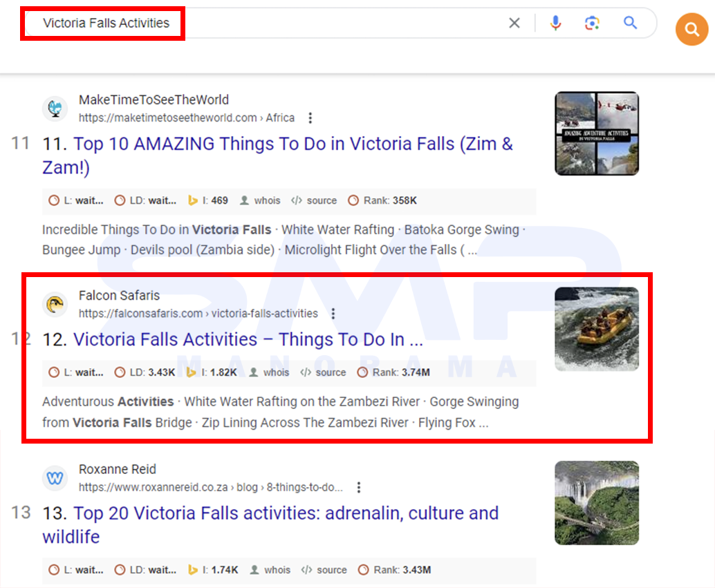This screenshot has width=715, height=588.
Task: Open Google Lens image search icon
Action: click(x=592, y=23)
